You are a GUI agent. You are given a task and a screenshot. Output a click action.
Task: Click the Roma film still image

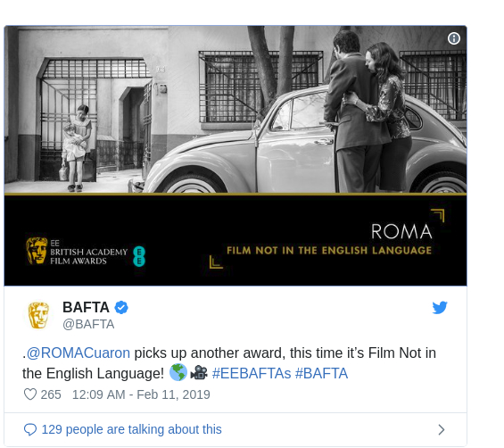tap(235, 110)
